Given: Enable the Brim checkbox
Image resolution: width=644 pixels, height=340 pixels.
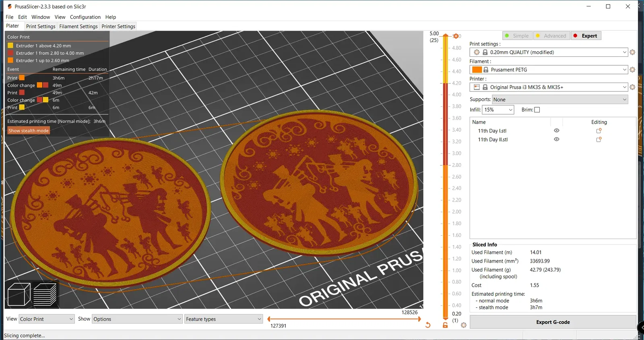Looking at the screenshot, I should pyautogui.click(x=537, y=110).
